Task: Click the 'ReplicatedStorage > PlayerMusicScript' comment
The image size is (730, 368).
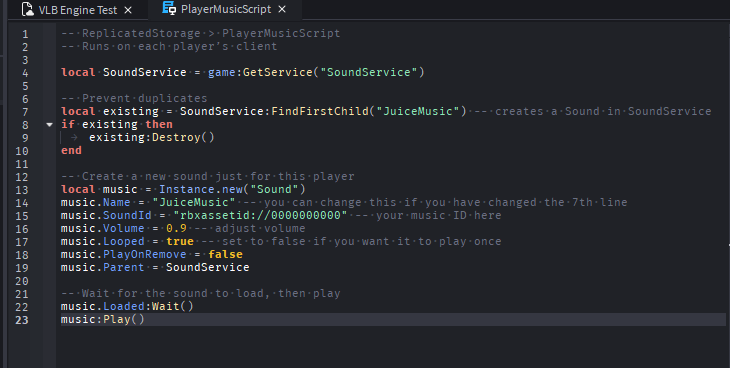Action: (201, 34)
